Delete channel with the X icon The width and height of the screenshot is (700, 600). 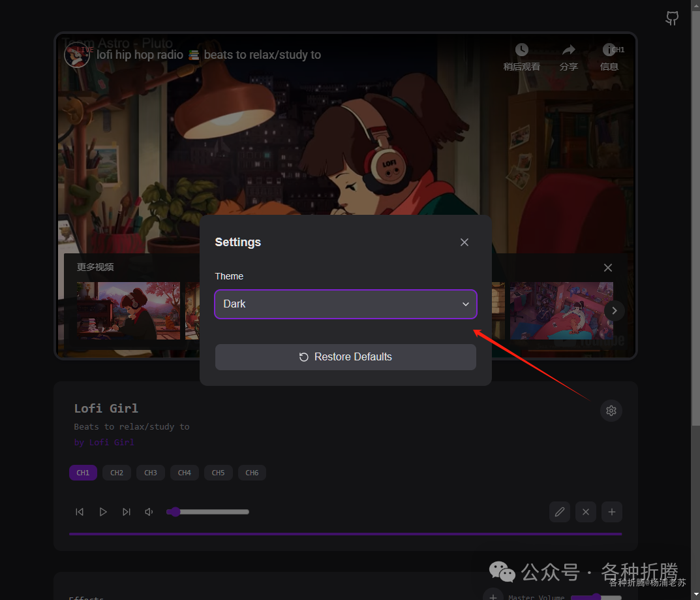(x=586, y=512)
